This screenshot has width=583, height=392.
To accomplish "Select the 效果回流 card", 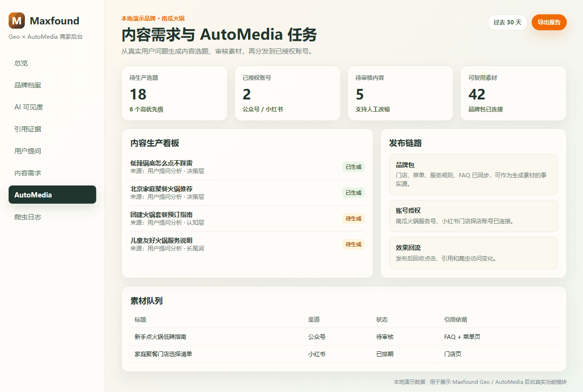I will click(x=474, y=253).
